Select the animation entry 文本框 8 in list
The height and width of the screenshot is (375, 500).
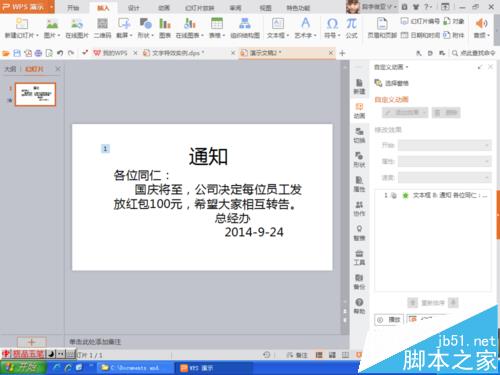click(x=436, y=195)
